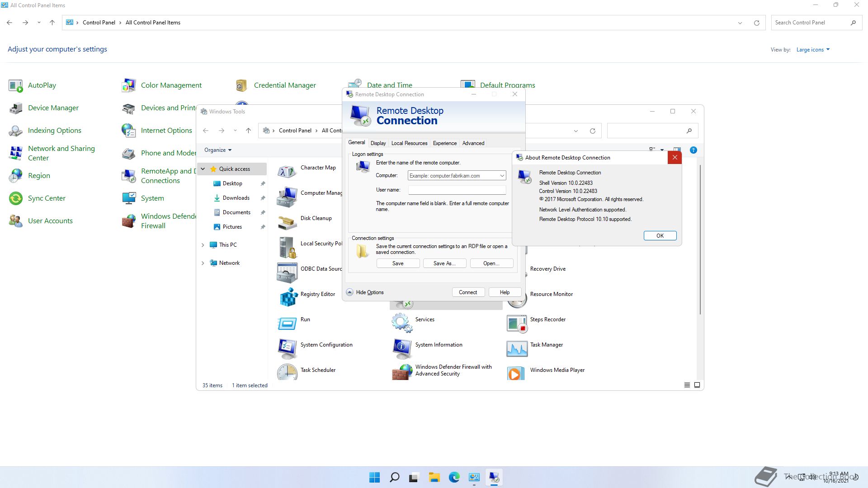Open Control Panel address bar history dropdown

pyautogui.click(x=740, y=23)
